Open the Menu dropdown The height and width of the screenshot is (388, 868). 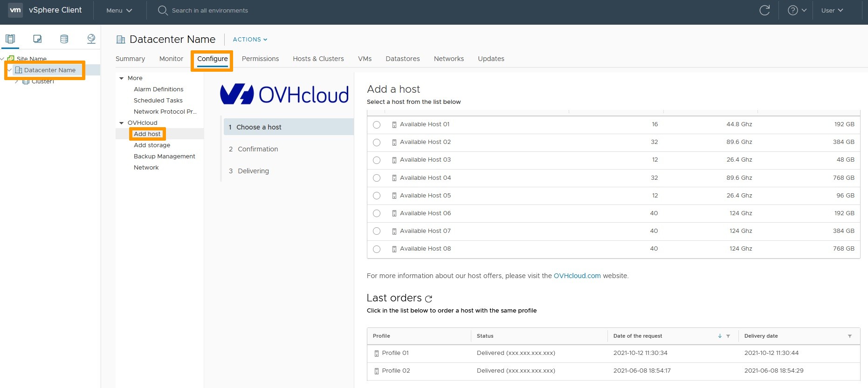pos(119,10)
